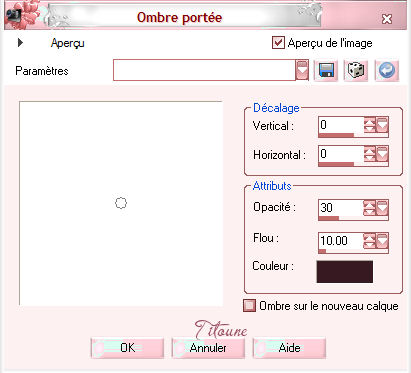This screenshot has width=411, height=373.
Task: Expand the Aperçu disclosure triangle
Action: click(x=20, y=42)
